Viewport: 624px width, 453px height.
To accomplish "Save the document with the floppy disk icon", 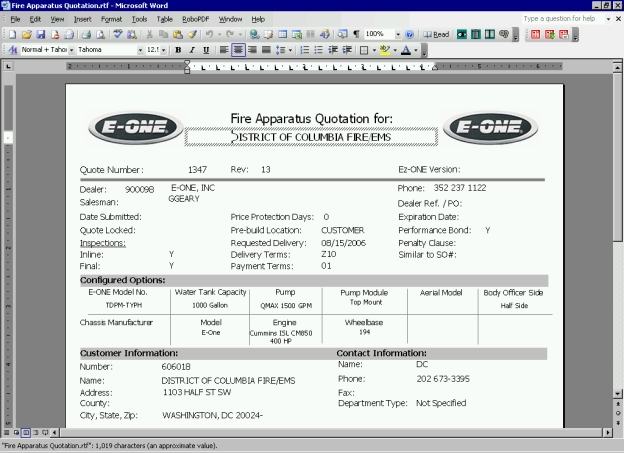I will click(41, 35).
